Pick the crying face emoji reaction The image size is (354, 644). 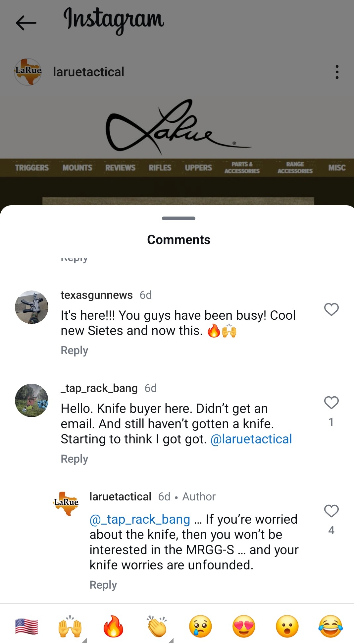click(x=200, y=626)
